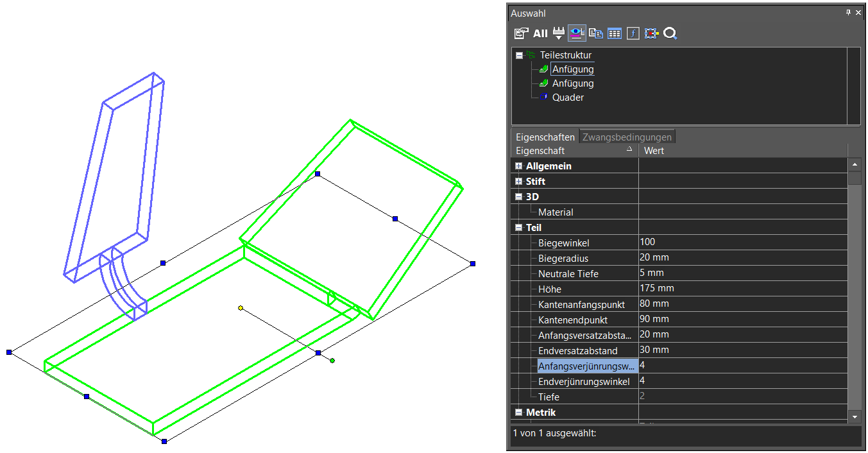Click the properties list scroll-up arrow
This screenshot has height=453, width=868.
[855, 166]
